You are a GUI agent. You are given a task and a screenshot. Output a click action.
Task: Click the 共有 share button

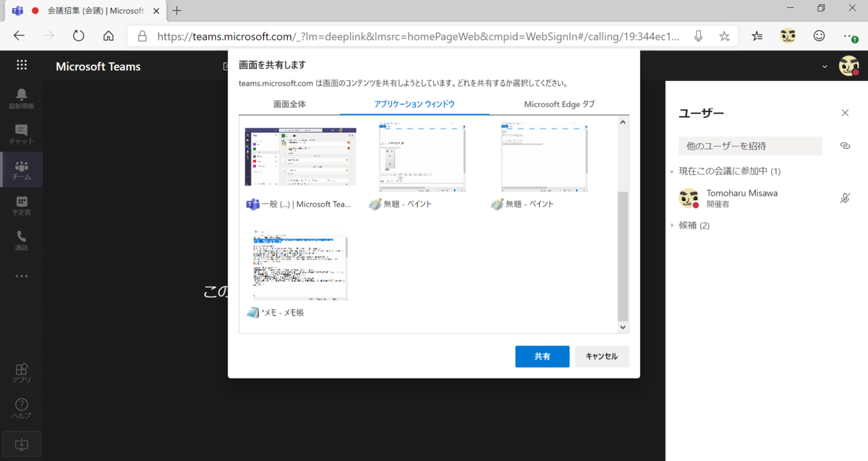point(542,356)
